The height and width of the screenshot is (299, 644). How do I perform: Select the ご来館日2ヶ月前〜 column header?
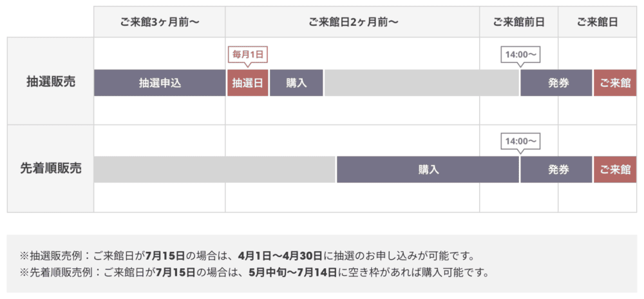(352, 22)
